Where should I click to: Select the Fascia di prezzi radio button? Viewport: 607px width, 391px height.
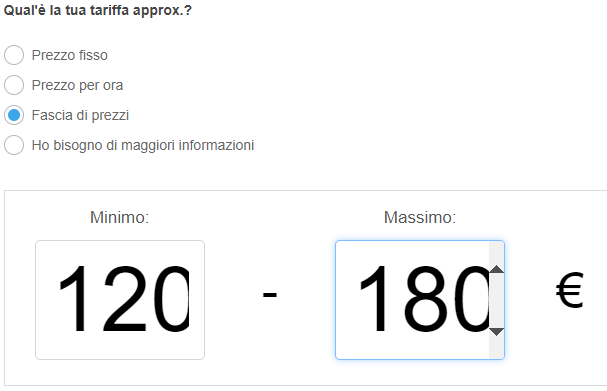[14, 115]
